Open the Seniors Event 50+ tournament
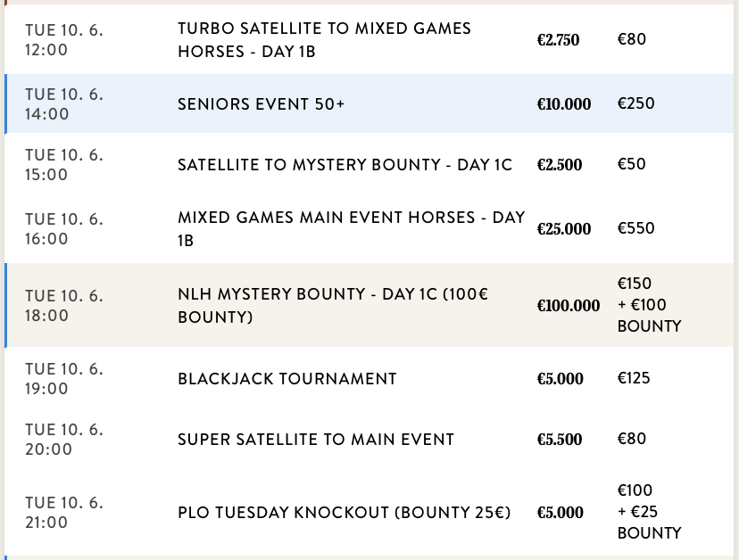739x560 pixels. click(x=261, y=103)
